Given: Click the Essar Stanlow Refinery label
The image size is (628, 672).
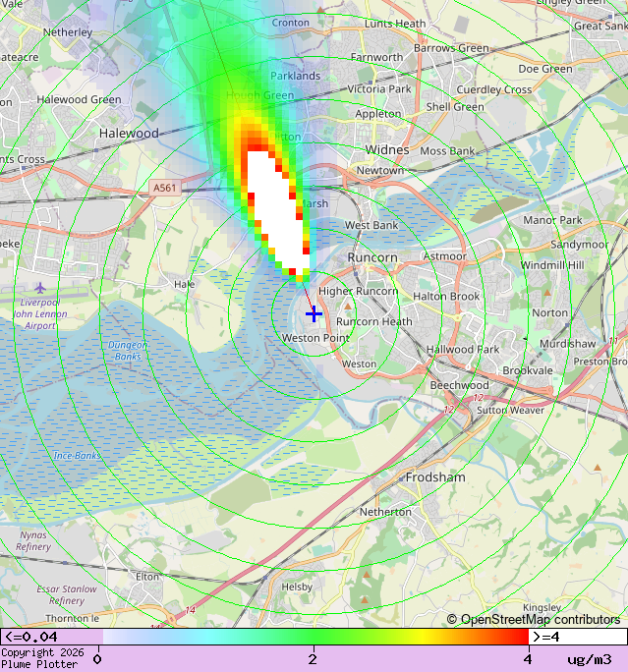Looking at the screenshot, I should 67,594.
